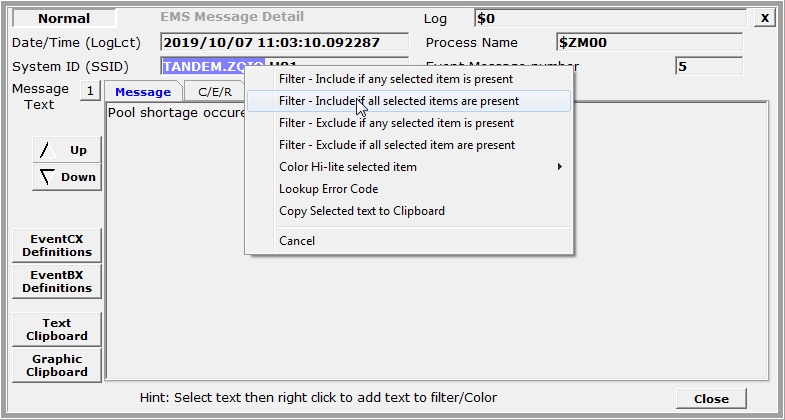The width and height of the screenshot is (785, 420).
Task: Pick Copy Selected text to Clipboard
Action: (x=361, y=211)
